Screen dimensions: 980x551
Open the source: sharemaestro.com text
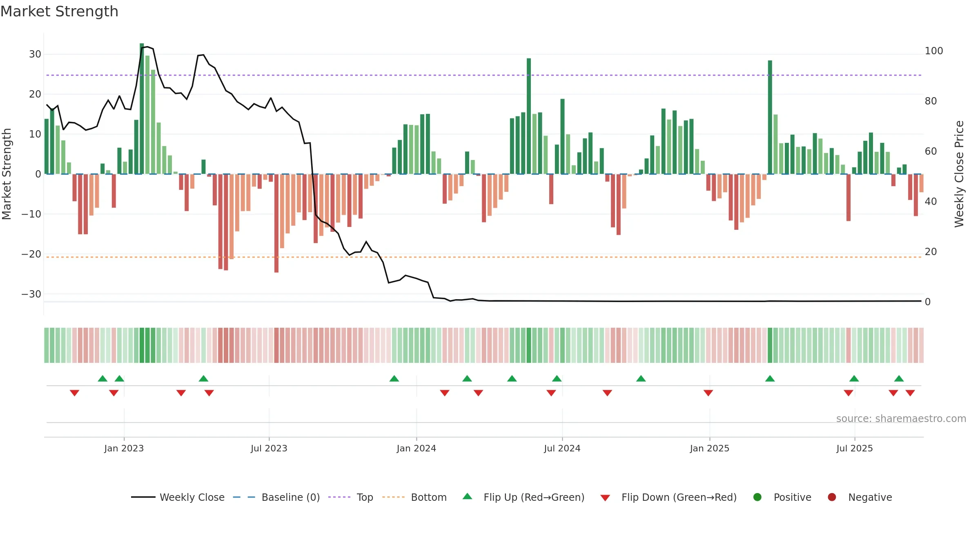[x=901, y=419]
